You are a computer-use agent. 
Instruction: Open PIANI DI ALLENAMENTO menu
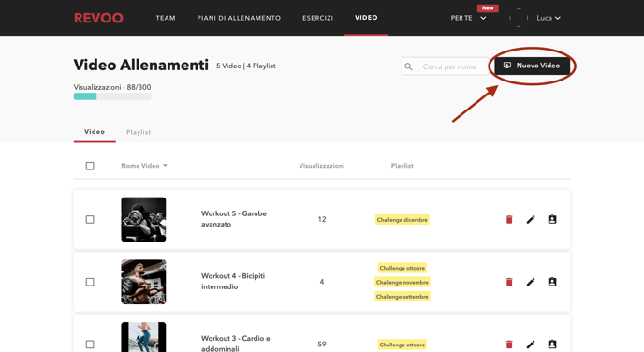239,18
